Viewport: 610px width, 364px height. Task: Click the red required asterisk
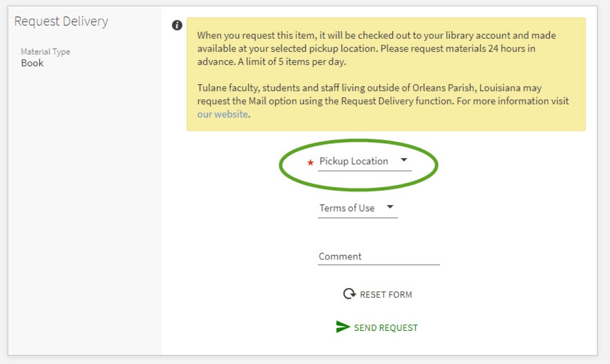(310, 163)
